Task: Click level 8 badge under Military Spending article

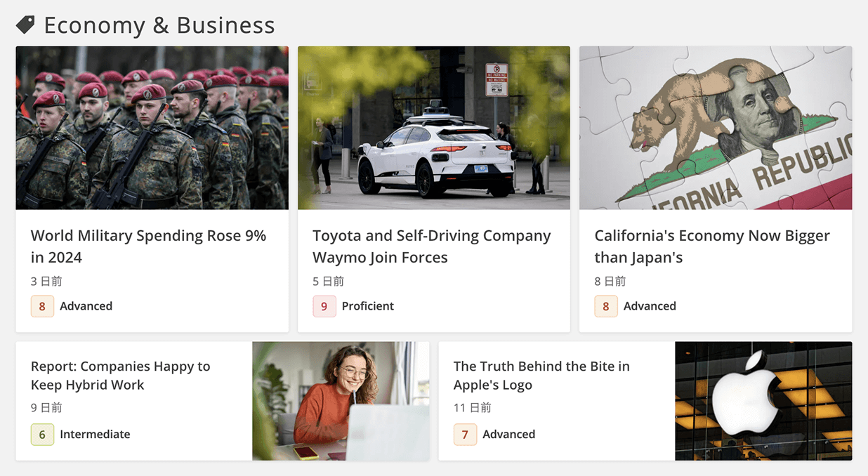Action: coord(42,306)
